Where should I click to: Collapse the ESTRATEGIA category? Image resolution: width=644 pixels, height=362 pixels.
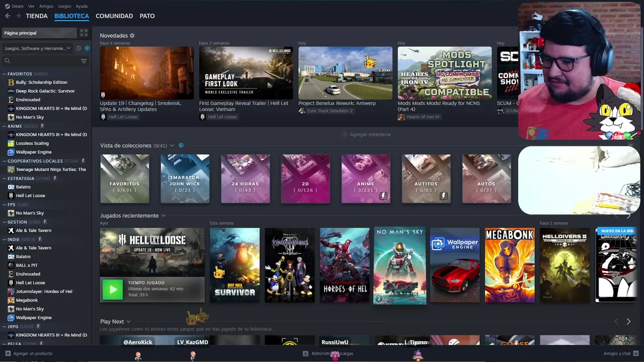(5, 178)
